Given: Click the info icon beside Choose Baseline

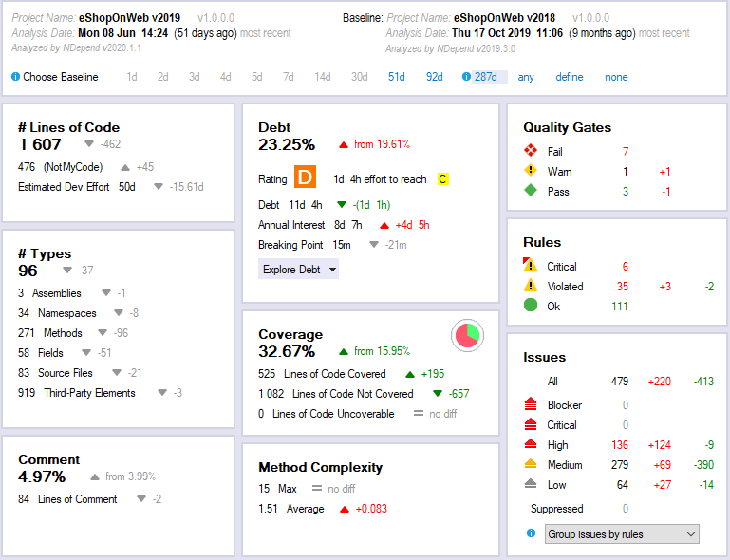Looking at the screenshot, I should 15,77.
